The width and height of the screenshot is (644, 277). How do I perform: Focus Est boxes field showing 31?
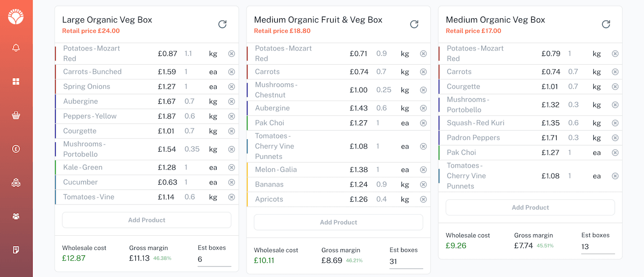pyautogui.click(x=406, y=261)
